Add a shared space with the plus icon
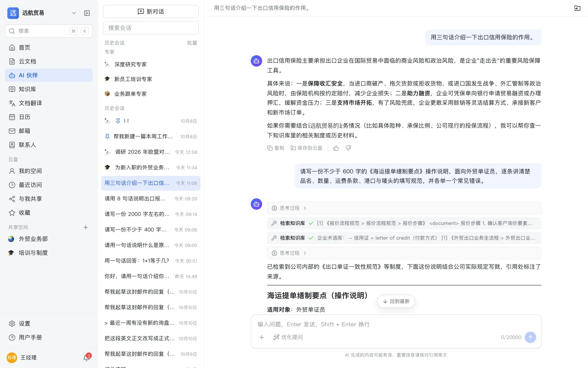This screenshot has height=368, width=588. [x=86, y=227]
